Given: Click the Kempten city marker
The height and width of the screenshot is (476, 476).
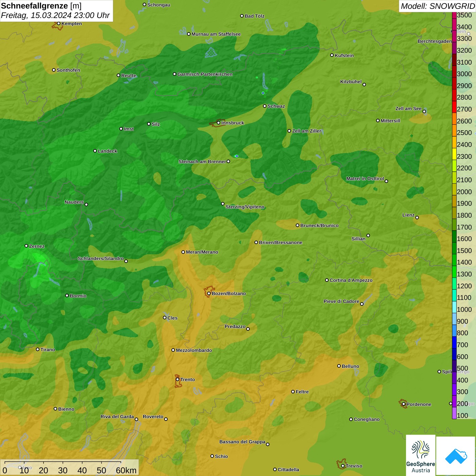Looking at the screenshot, I should [x=58, y=23].
